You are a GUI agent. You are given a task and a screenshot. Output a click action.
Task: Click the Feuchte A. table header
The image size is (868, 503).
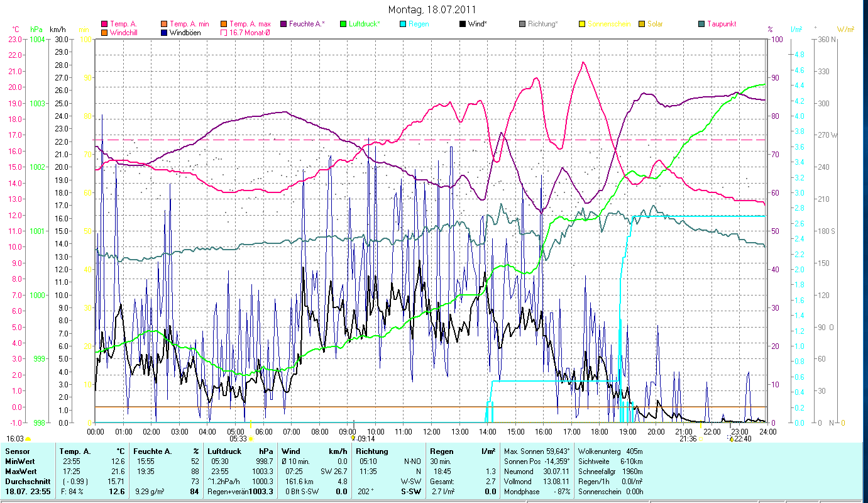pos(153,451)
